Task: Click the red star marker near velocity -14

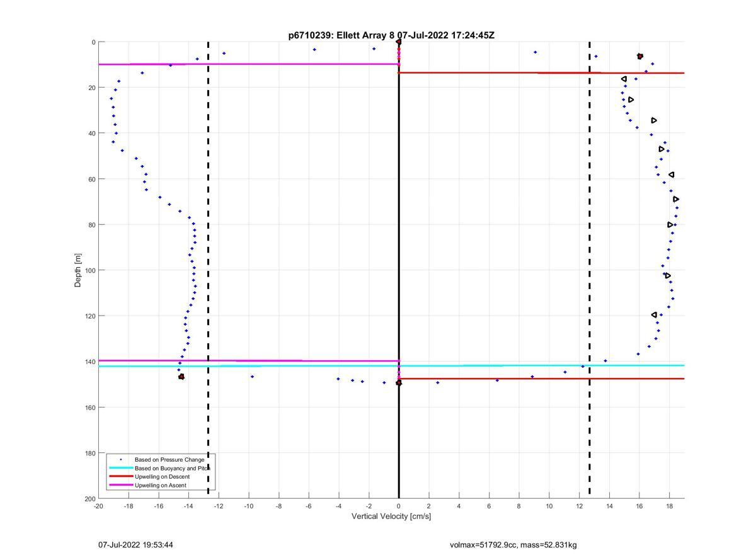Action: [181, 377]
